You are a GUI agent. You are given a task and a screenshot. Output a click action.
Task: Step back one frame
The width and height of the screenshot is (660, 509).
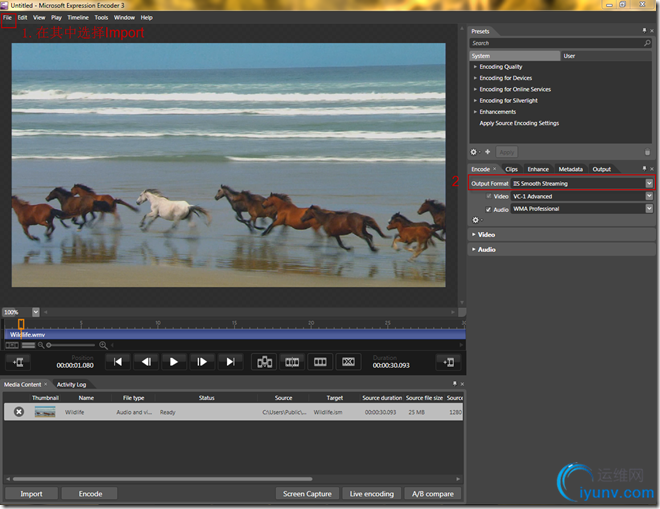click(x=146, y=362)
